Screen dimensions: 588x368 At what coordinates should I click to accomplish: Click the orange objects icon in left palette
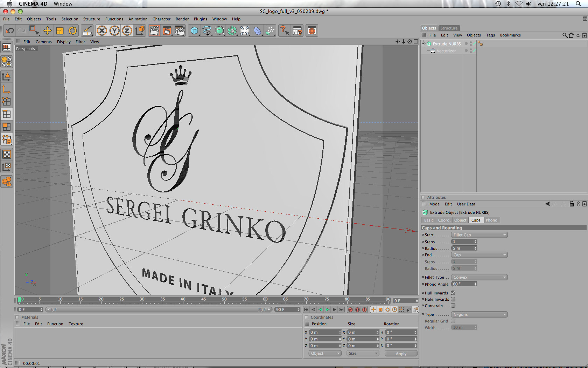coord(7,182)
